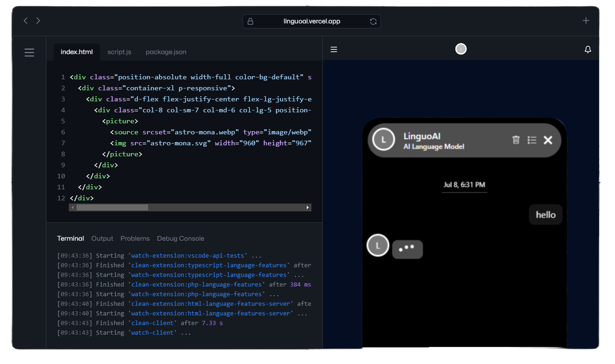The image size is (615, 364).
Task: Click the lock icon in the address bar
Action: pos(250,21)
